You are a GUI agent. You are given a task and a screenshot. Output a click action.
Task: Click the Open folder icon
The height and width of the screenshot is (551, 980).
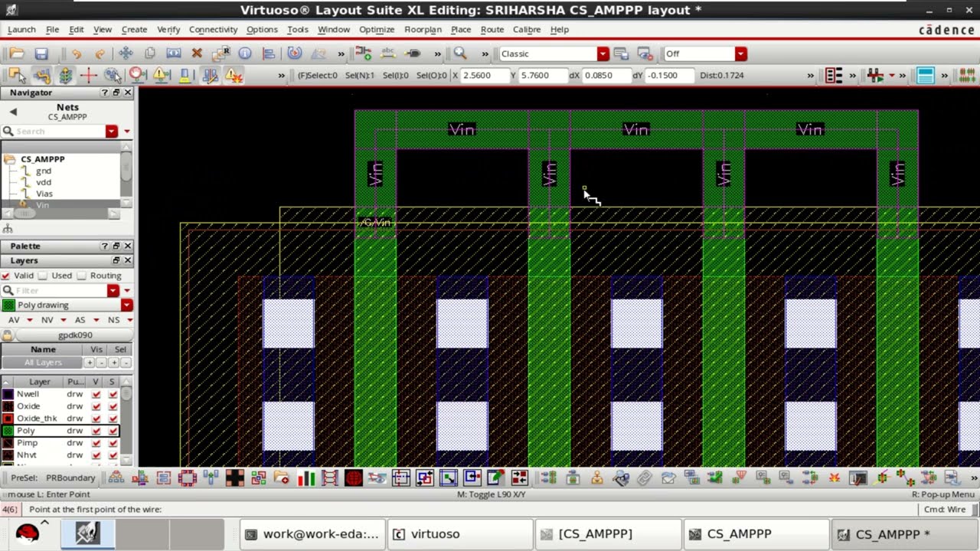coord(17,54)
